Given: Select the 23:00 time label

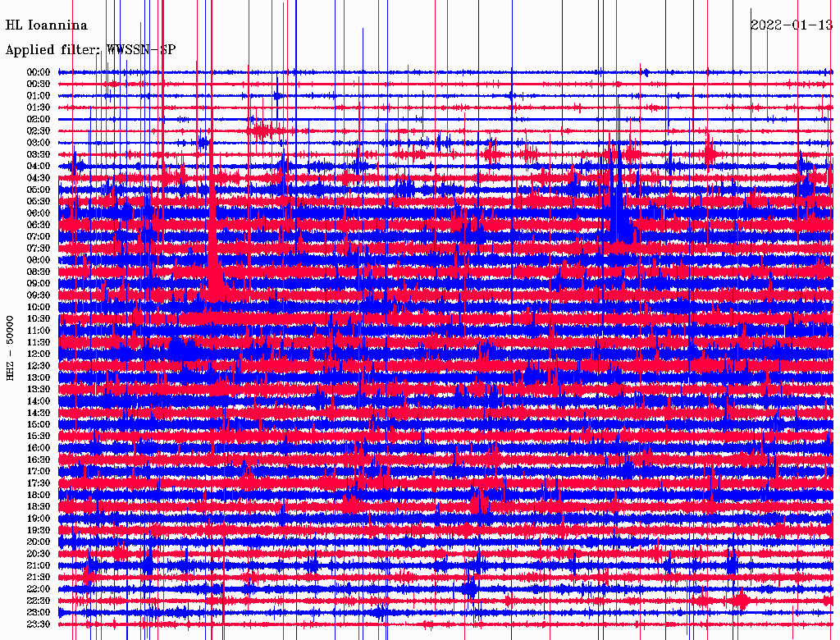Looking at the screenshot, I should tap(39, 613).
